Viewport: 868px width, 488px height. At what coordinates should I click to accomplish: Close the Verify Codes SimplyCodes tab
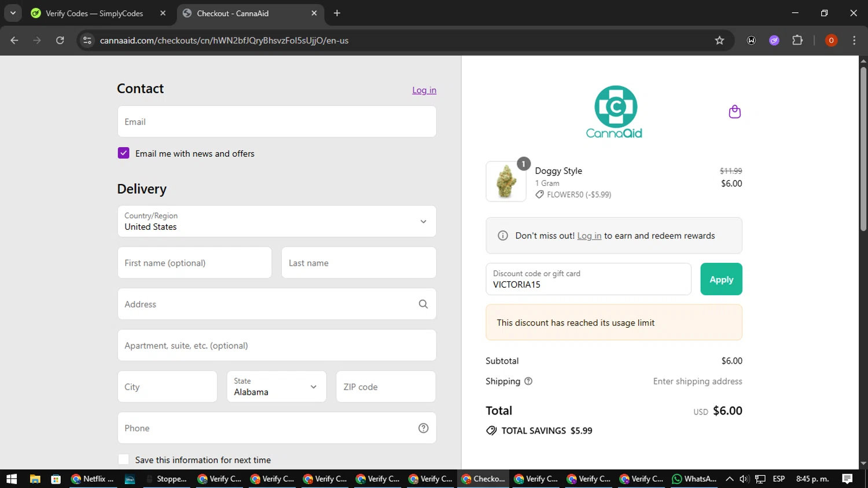163,13
